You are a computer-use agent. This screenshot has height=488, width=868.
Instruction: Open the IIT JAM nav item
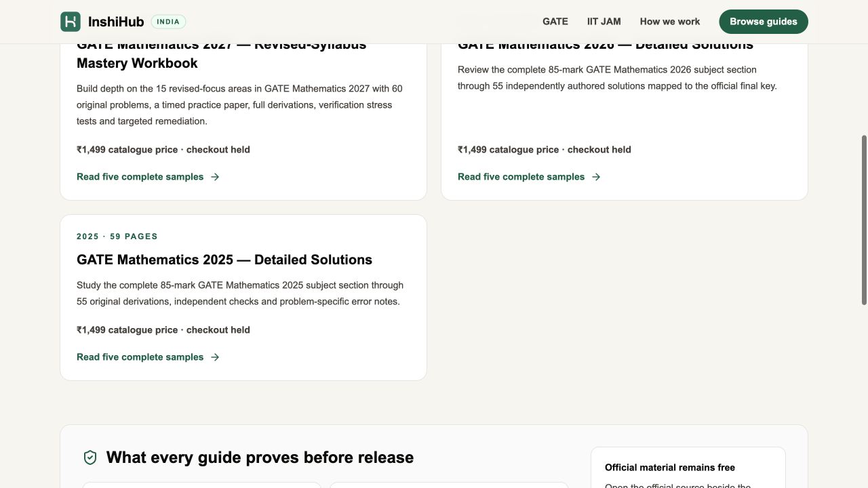pyautogui.click(x=604, y=22)
